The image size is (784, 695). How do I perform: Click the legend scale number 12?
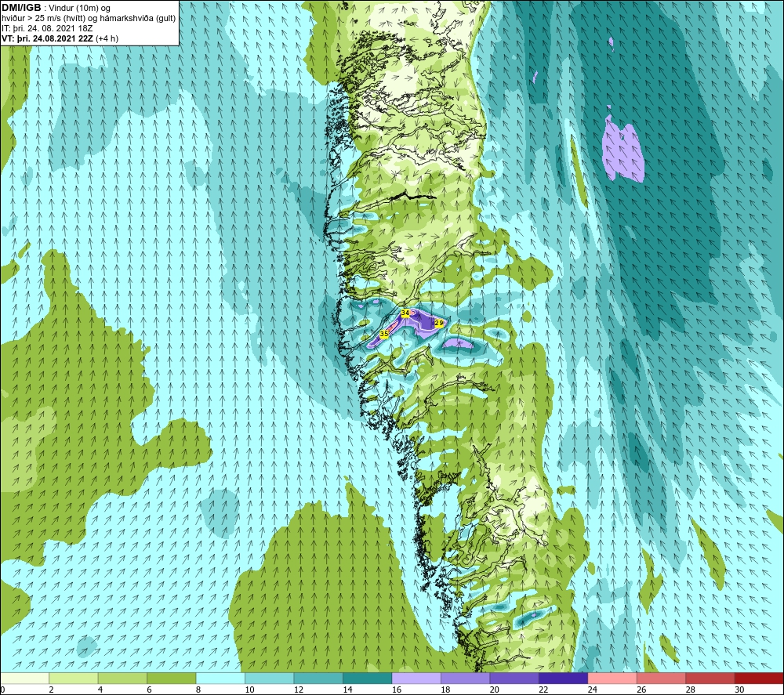point(299,690)
